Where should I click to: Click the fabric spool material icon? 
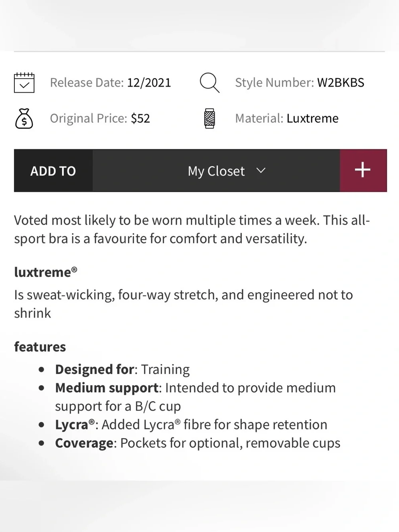coord(209,119)
